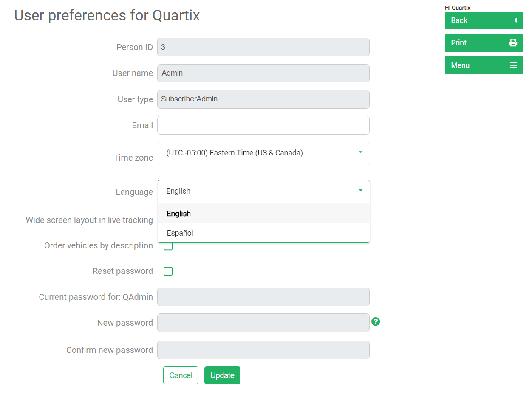The width and height of the screenshot is (529, 420).
Task: Click the Cancel button
Action: tap(181, 375)
